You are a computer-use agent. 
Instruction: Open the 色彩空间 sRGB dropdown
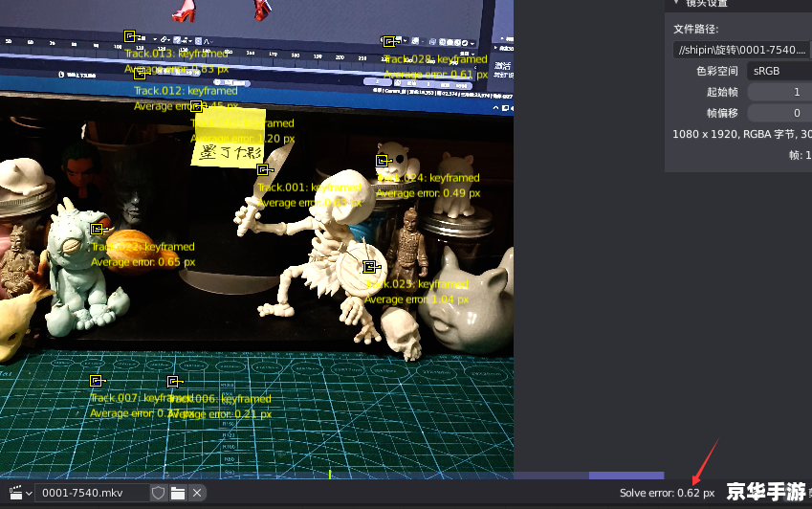coord(779,71)
